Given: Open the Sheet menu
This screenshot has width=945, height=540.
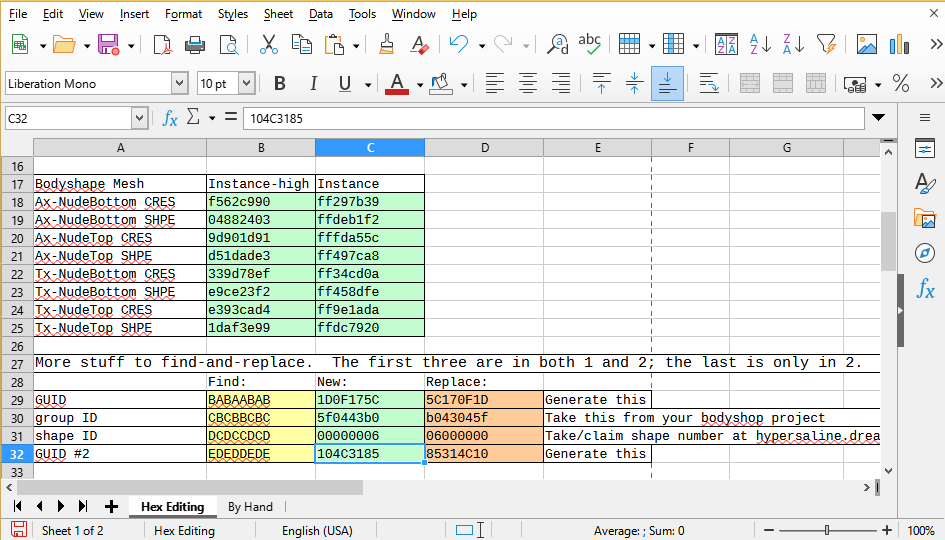Looking at the screenshot, I should tap(278, 14).
